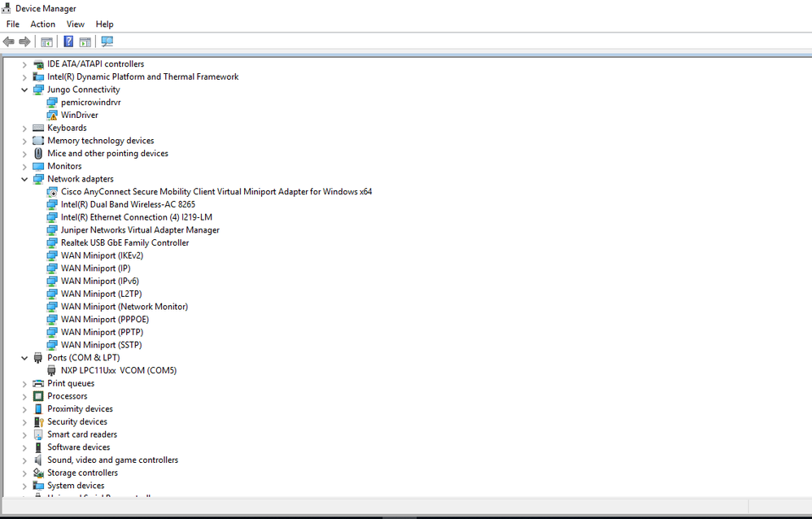This screenshot has height=519, width=812.
Task: Select Realtek USB GbE Family Controller
Action: pos(124,242)
